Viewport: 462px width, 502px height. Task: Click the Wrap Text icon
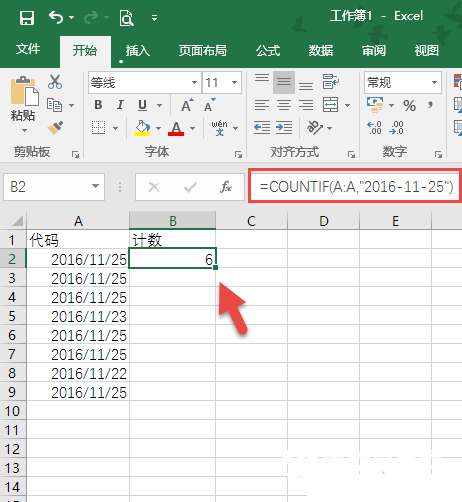pyautogui.click(x=331, y=82)
